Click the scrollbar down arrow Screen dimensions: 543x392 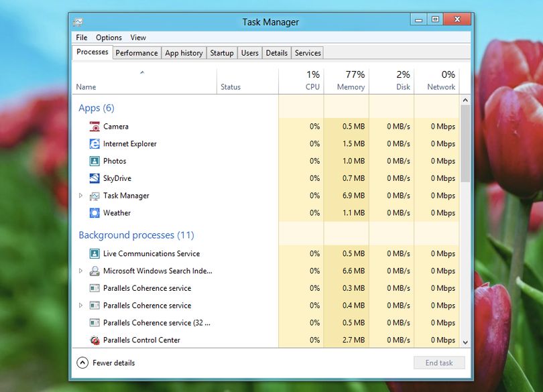tap(465, 342)
